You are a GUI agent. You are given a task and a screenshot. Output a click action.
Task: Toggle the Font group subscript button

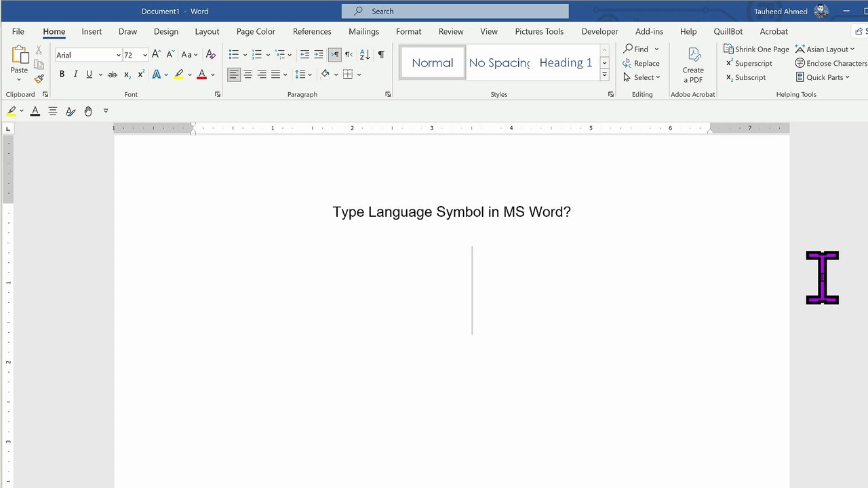pyautogui.click(x=127, y=74)
